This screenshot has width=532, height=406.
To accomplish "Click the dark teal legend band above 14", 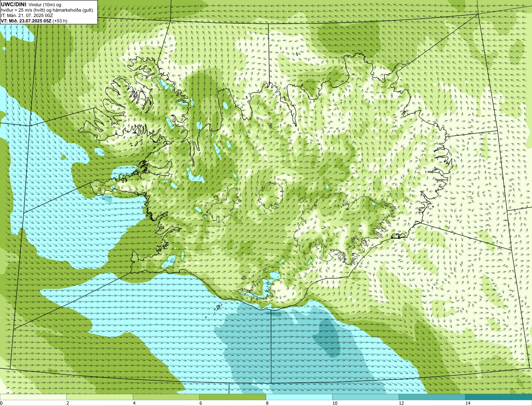I will (499, 397).
